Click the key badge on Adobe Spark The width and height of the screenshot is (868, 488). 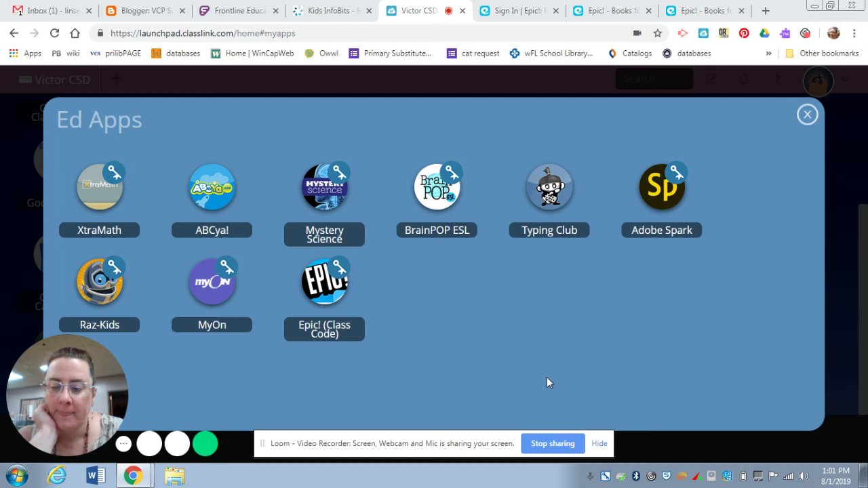coord(677,173)
